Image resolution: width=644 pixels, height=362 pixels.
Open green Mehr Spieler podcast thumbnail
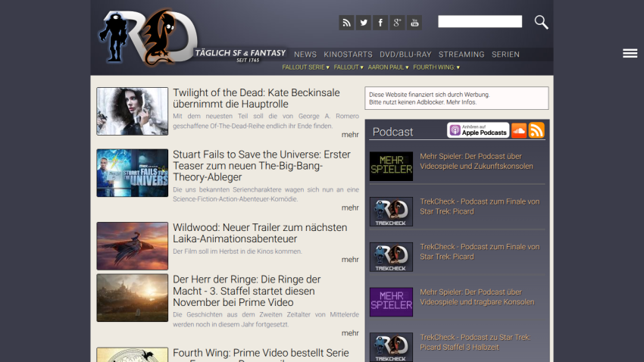391,166
